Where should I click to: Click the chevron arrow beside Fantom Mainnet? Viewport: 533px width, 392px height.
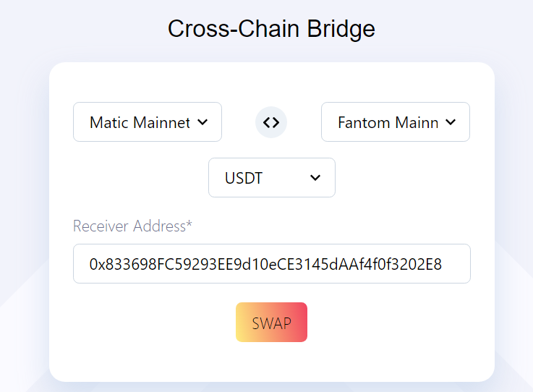click(x=451, y=122)
